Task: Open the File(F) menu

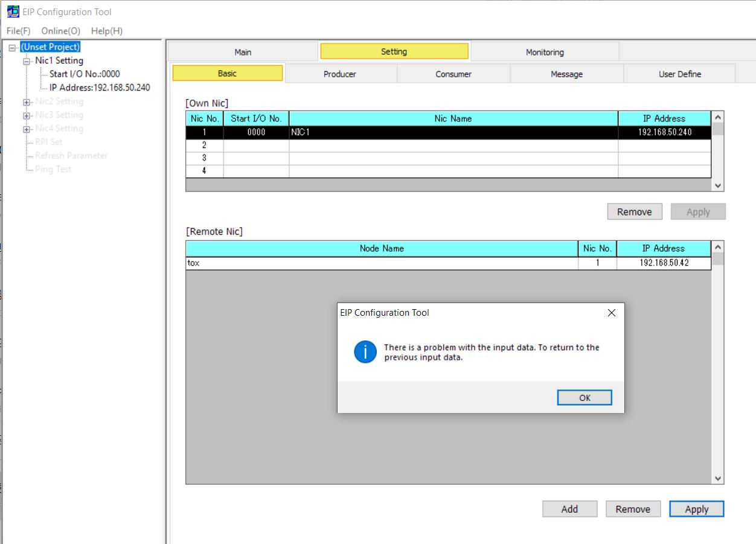Action: (18, 31)
